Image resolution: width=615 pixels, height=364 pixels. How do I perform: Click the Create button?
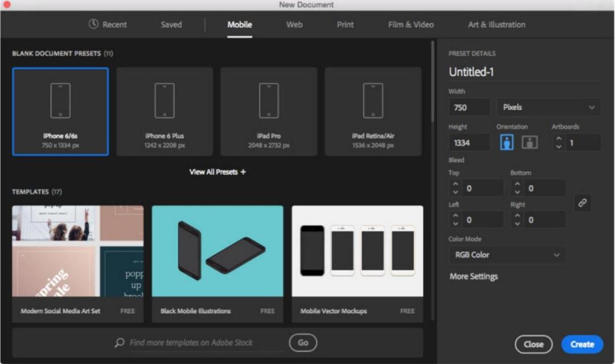[x=583, y=344]
